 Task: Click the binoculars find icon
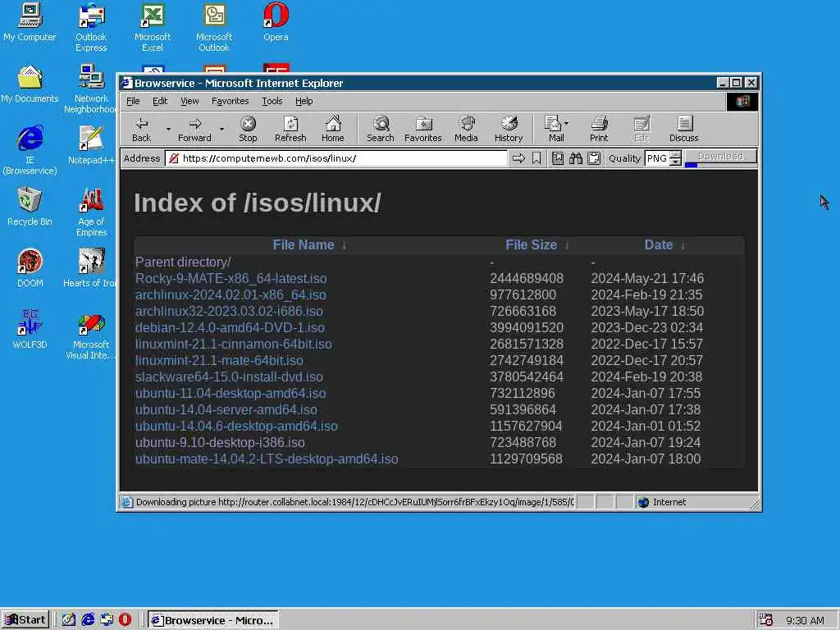coord(576,158)
